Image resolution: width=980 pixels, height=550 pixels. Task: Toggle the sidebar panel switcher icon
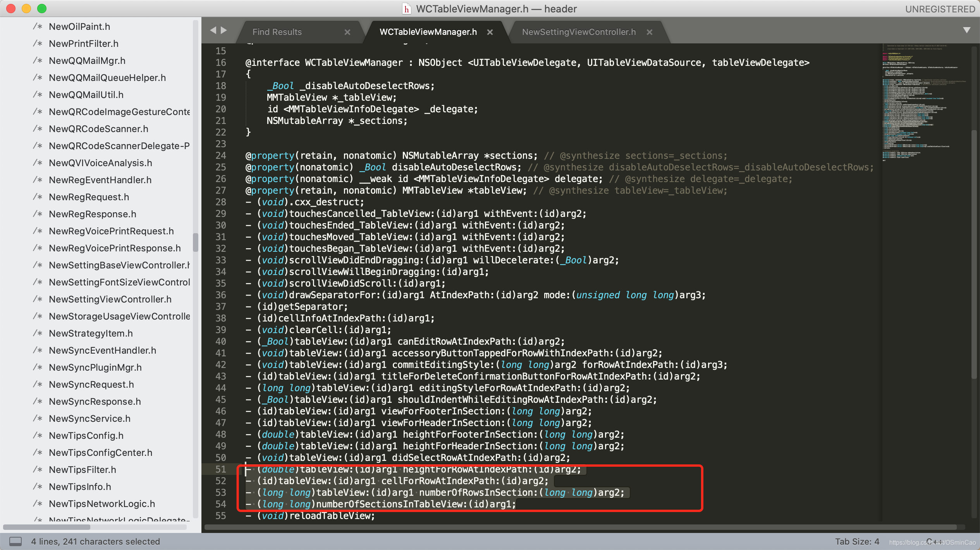15,541
